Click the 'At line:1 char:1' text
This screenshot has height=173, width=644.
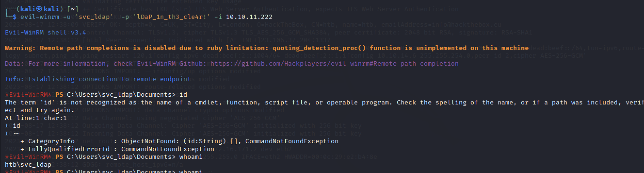click(36, 118)
